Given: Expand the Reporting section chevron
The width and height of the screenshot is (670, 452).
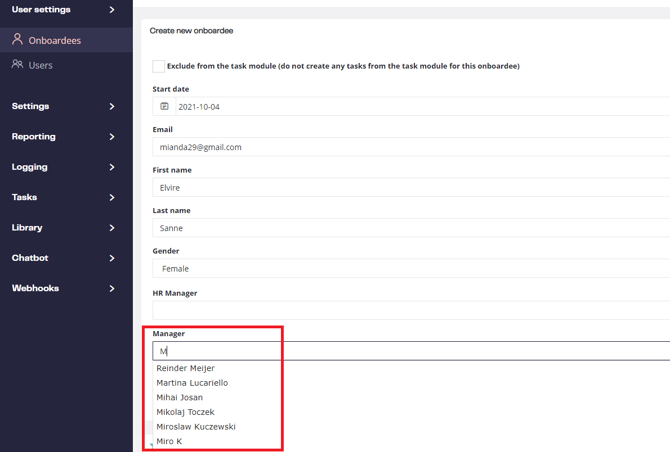Looking at the screenshot, I should [112, 137].
